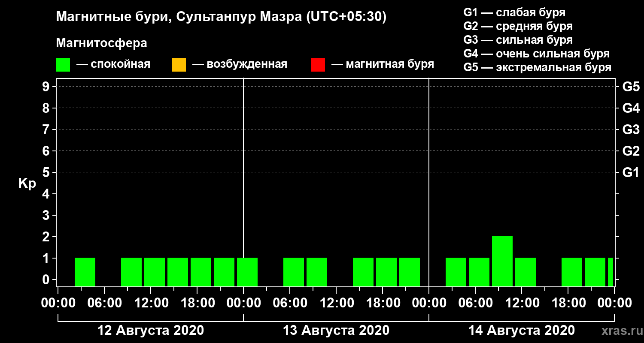The image size is (644, 343).
Task: Click 'G2 — средняя буря' legend line
Action: [518, 26]
